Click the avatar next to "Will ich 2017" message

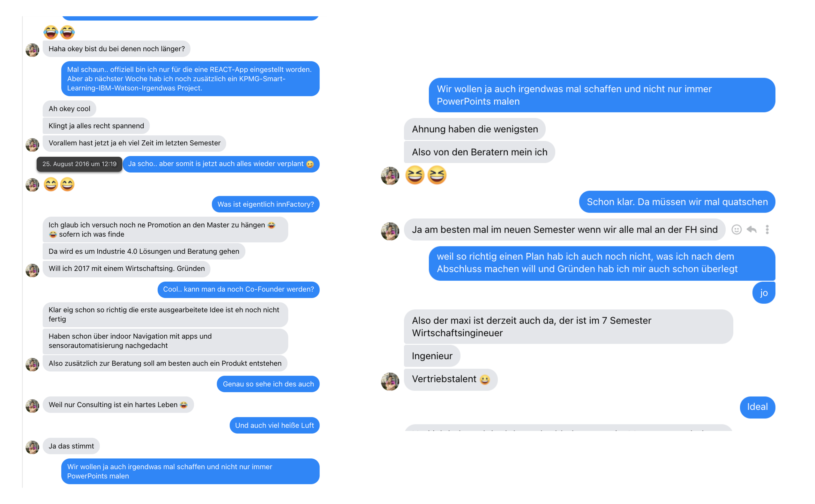[32, 270]
